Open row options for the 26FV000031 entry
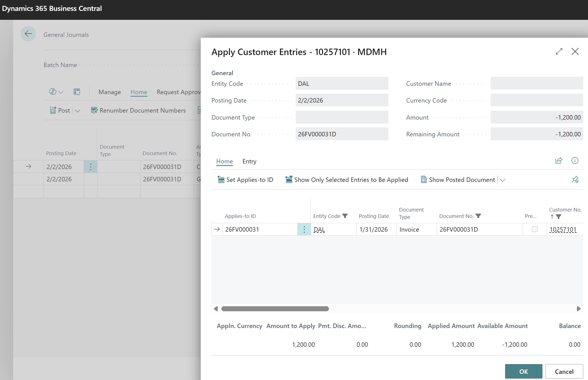This screenshot has height=380, width=588. pyautogui.click(x=304, y=229)
